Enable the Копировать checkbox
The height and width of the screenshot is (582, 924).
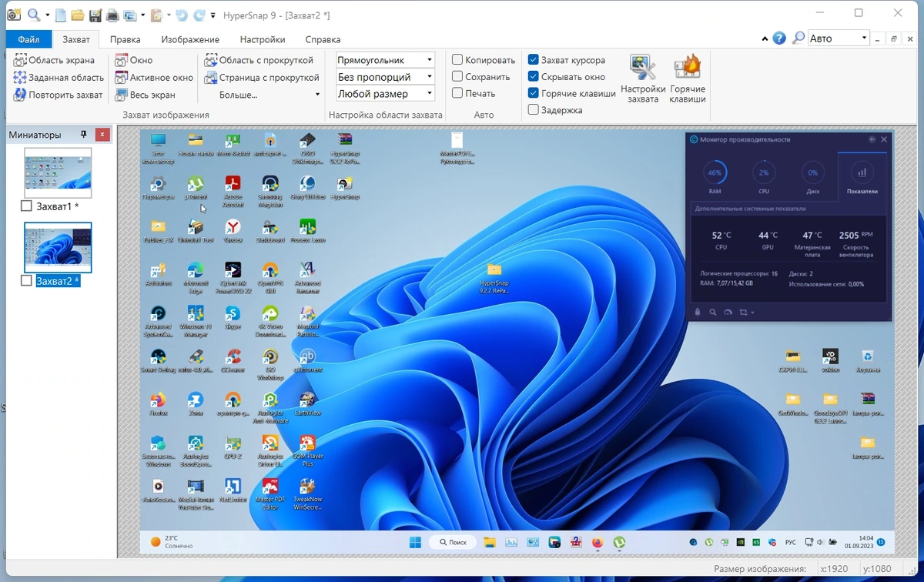point(457,60)
